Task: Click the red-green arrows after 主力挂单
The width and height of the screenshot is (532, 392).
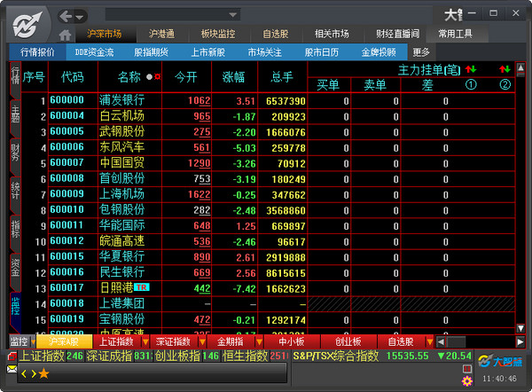Action: point(471,69)
